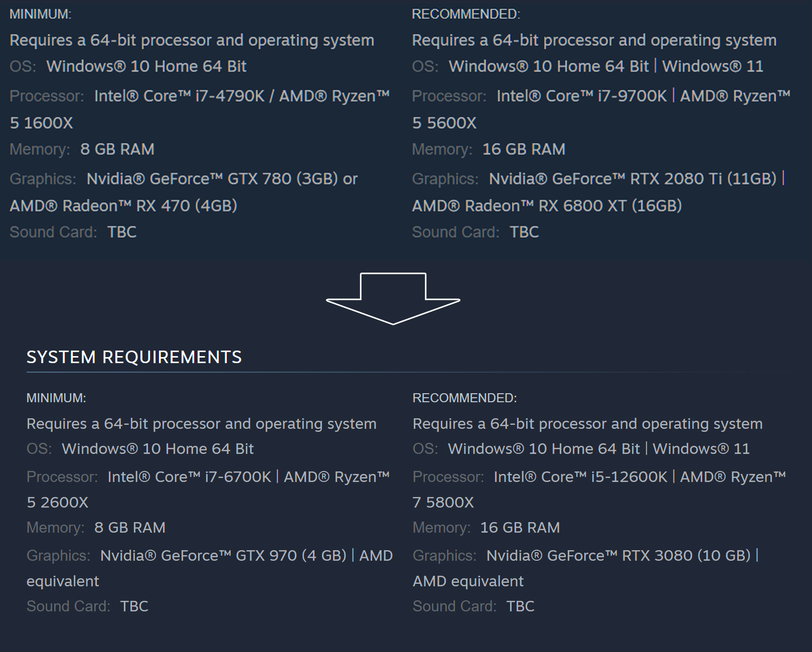The image size is (812, 652).
Task: Click the MINIMUM label above the arrow
Action: [x=41, y=14]
